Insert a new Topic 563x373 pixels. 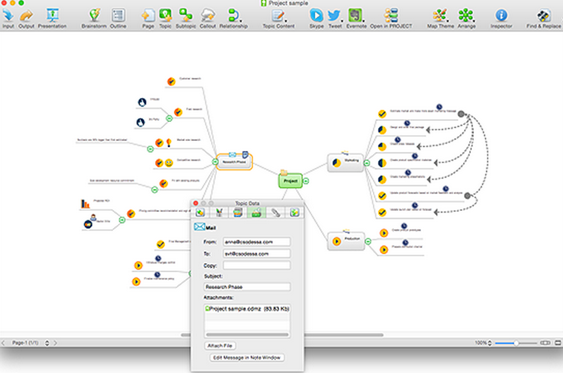(165, 15)
